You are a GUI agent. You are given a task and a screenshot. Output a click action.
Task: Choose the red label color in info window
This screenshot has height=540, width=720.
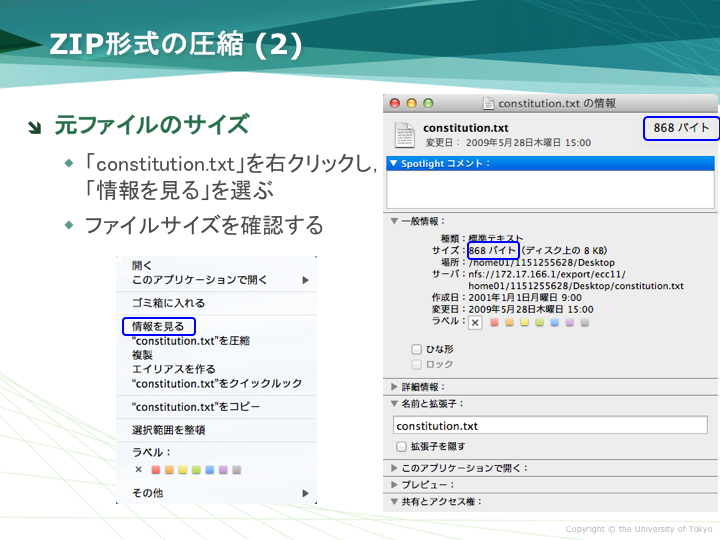[x=495, y=322]
